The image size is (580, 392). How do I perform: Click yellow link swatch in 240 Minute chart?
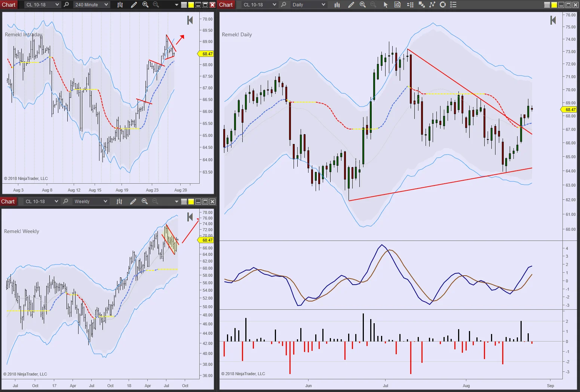tap(191, 5)
